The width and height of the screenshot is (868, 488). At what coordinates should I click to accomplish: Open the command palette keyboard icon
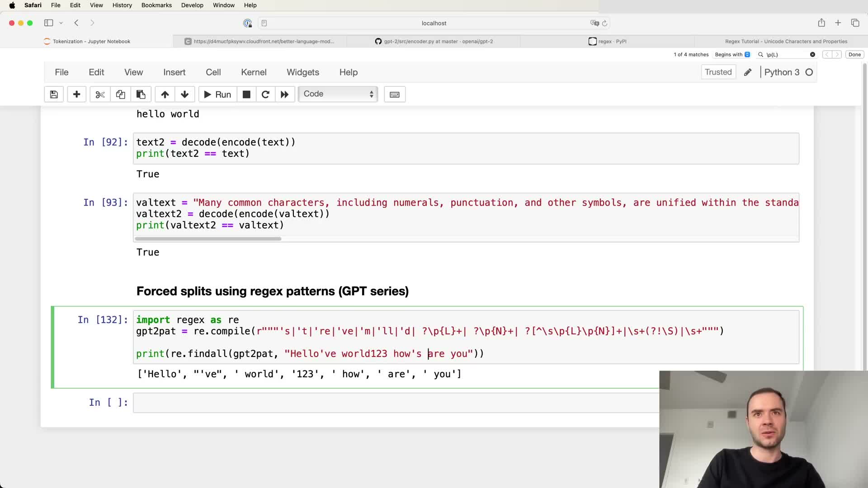pyautogui.click(x=394, y=94)
